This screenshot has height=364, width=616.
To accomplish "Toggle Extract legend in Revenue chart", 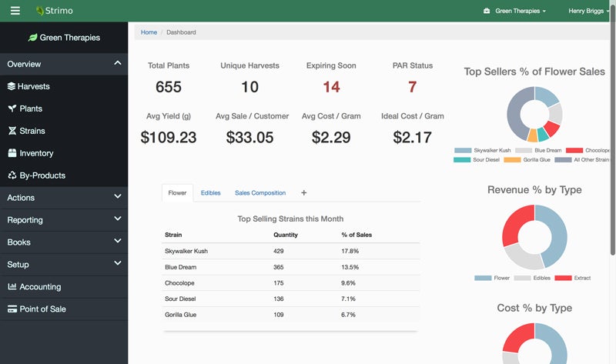I will click(x=563, y=278).
